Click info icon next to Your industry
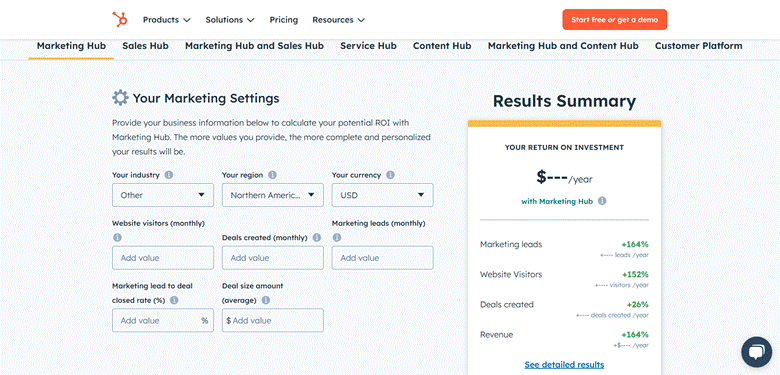 [x=169, y=175]
